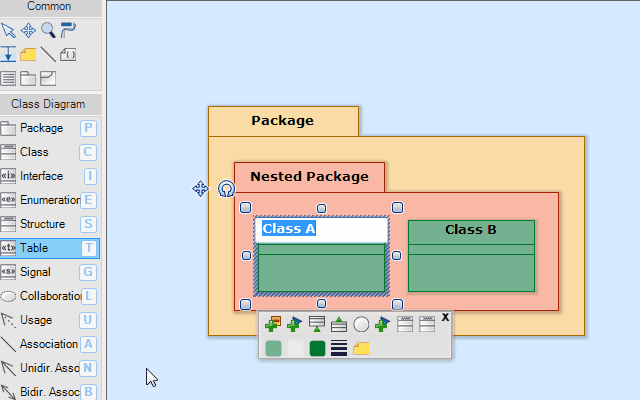Screen dimensions: 640x400
Task: Activate the pan/move canvas tool
Action: [28, 31]
